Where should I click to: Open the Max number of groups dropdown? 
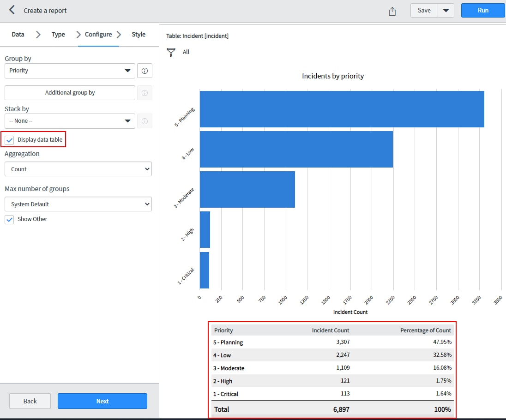pyautogui.click(x=78, y=204)
